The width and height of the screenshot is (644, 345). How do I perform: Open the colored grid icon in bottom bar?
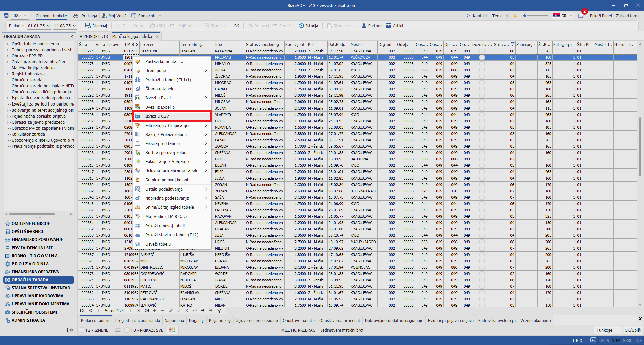(x=172, y=330)
